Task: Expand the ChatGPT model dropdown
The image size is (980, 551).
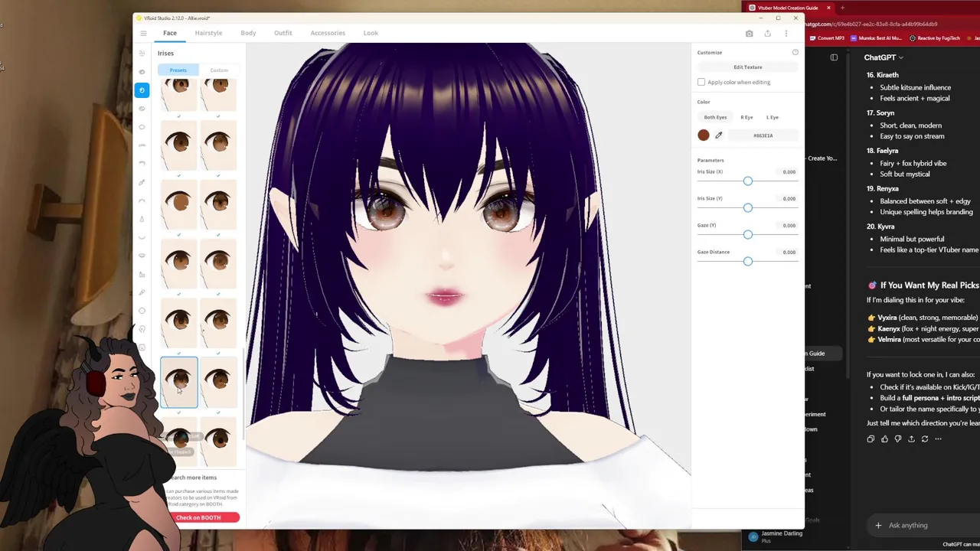Action: pos(884,57)
